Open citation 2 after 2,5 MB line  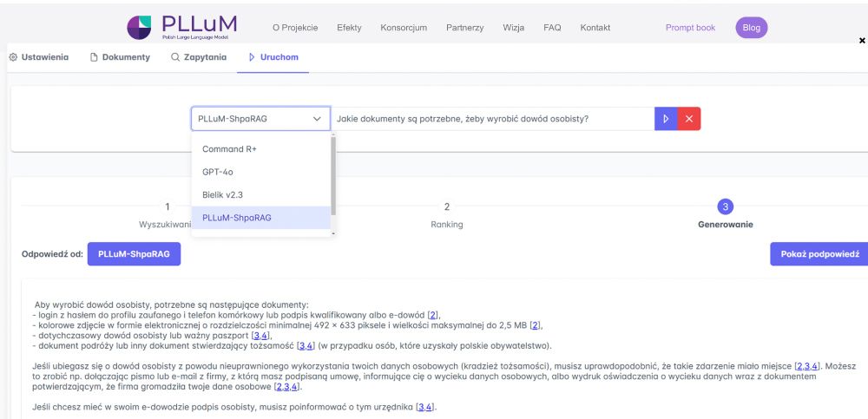click(536, 325)
